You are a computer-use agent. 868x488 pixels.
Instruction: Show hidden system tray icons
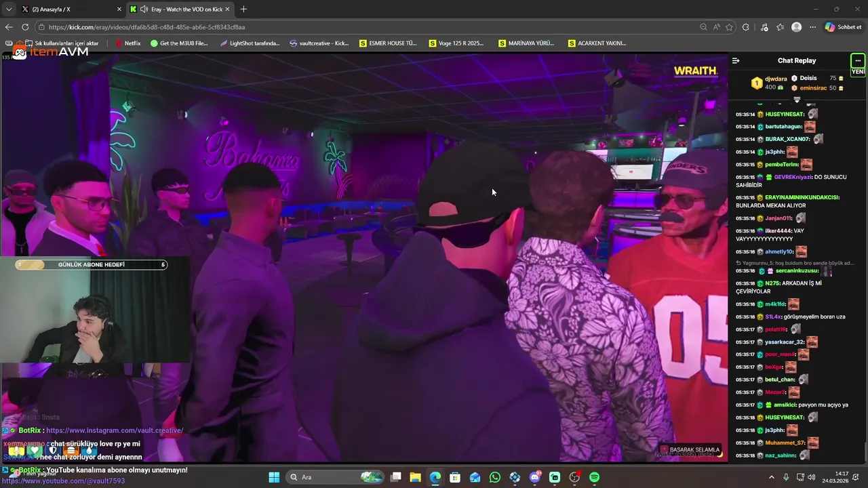(771, 477)
